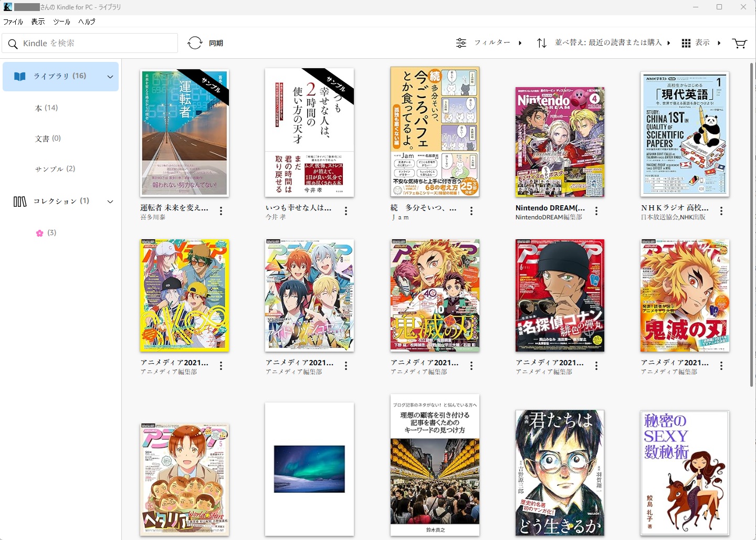
Task: Open the shopping cart store icon
Action: point(739,43)
